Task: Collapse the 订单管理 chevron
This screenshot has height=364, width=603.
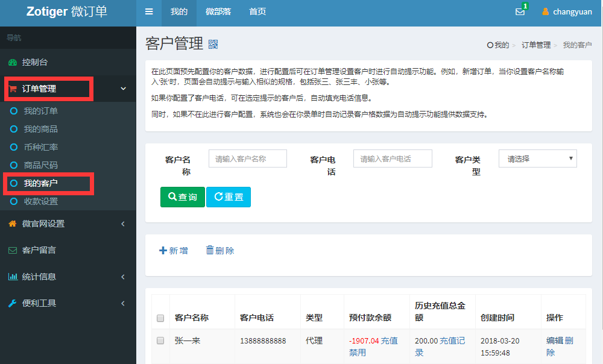Action: 123,89
